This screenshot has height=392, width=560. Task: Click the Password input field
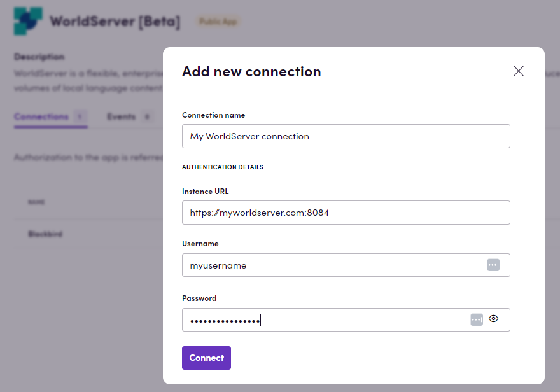pyautogui.click(x=346, y=319)
